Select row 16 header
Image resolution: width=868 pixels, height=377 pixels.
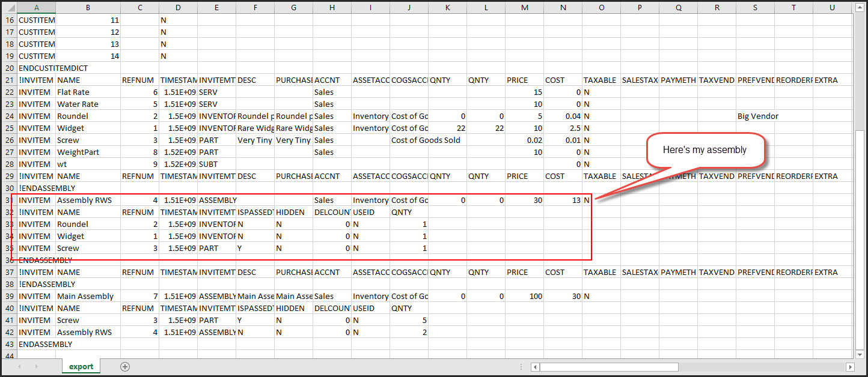click(8, 20)
